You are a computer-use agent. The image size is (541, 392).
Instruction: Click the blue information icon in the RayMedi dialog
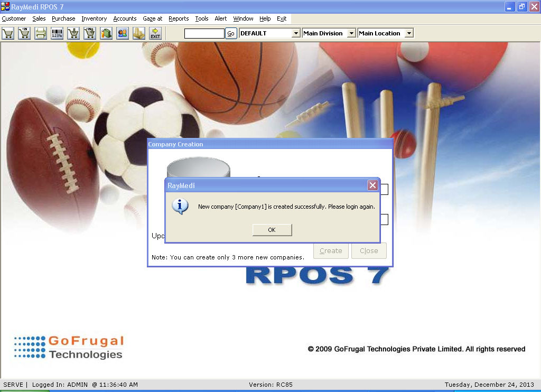click(x=180, y=207)
